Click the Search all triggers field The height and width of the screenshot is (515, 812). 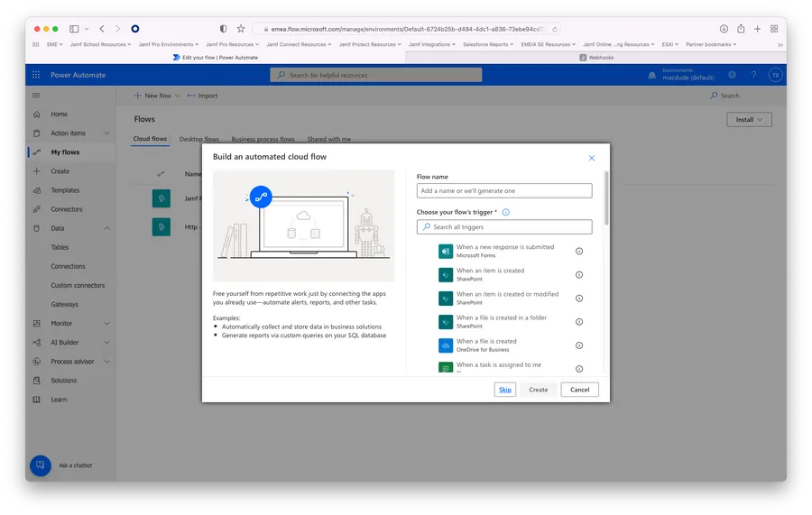coord(503,227)
